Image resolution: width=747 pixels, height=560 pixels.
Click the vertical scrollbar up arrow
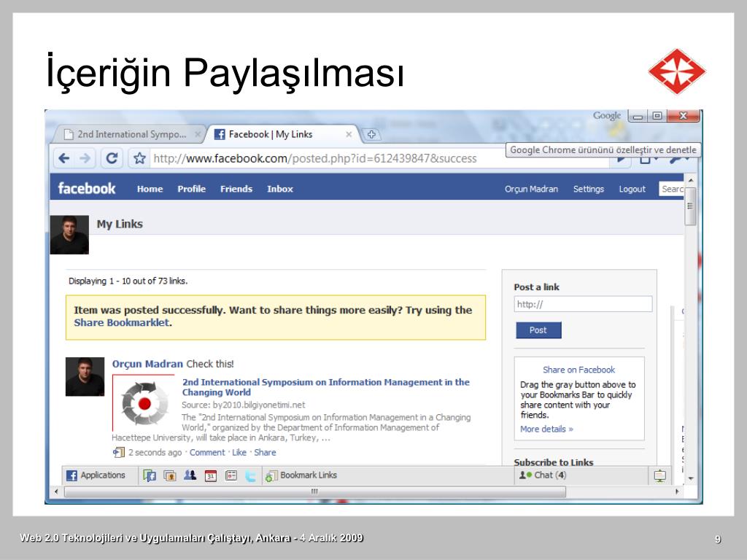(690, 180)
